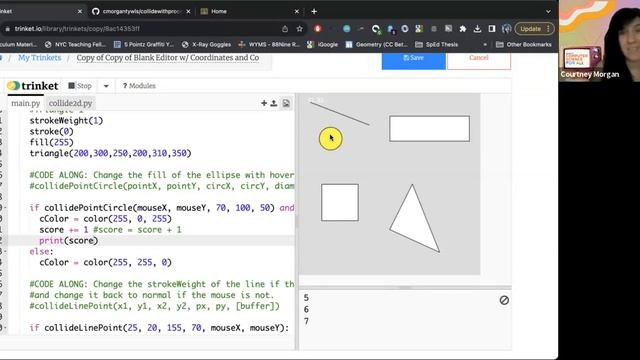Open the WYMS - 88Nine bookmark

coord(269,44)
